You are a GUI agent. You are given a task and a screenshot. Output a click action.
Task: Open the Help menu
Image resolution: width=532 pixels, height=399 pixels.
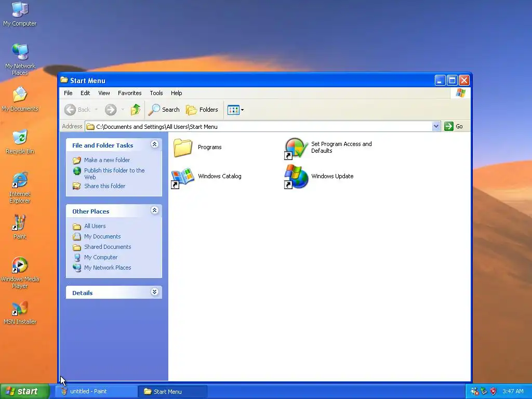click(177, 93)
